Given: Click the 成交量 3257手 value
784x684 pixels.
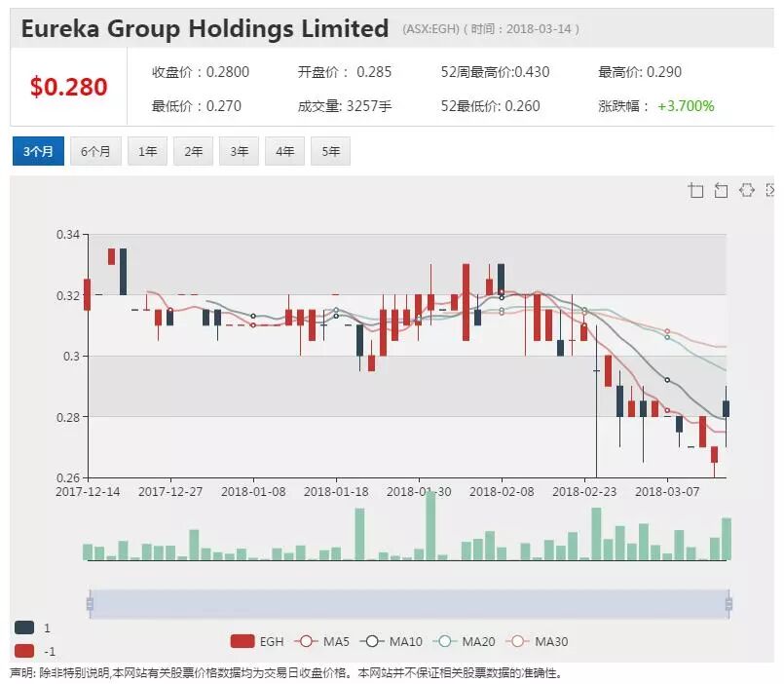Looking at the screenshot, I should [345, 106].
